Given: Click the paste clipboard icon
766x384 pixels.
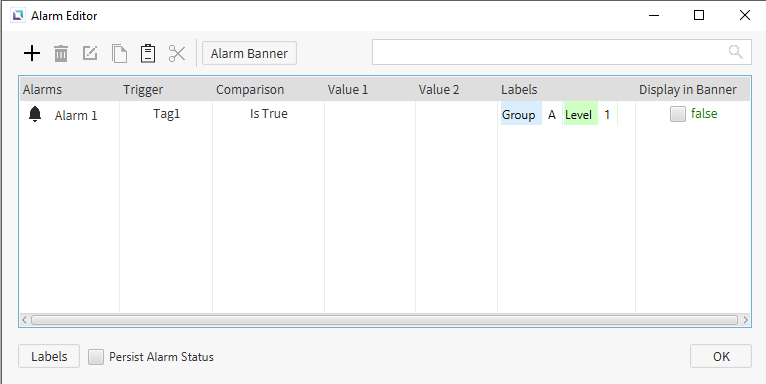Looking at the screenshot, I should click(x=148, y=53).
